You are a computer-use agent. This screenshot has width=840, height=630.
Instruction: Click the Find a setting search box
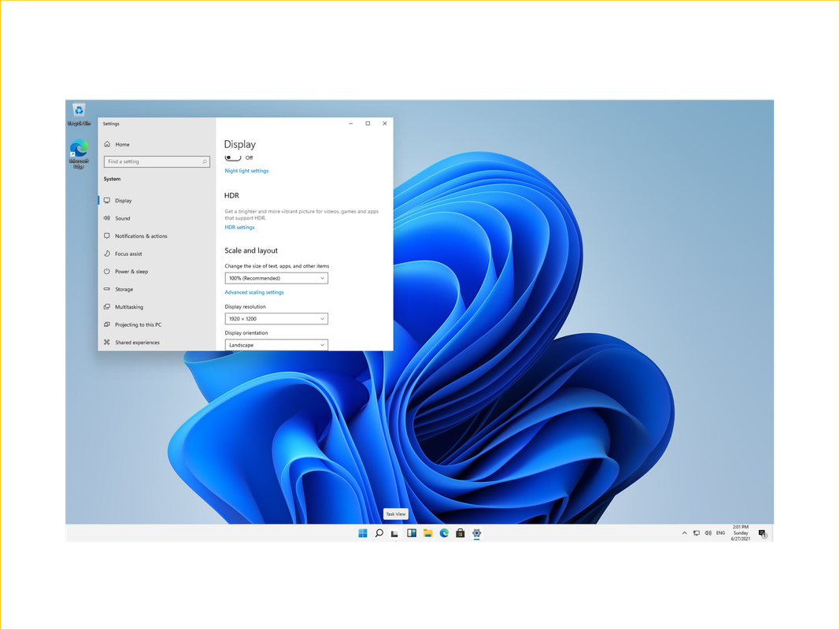[157, 161]
